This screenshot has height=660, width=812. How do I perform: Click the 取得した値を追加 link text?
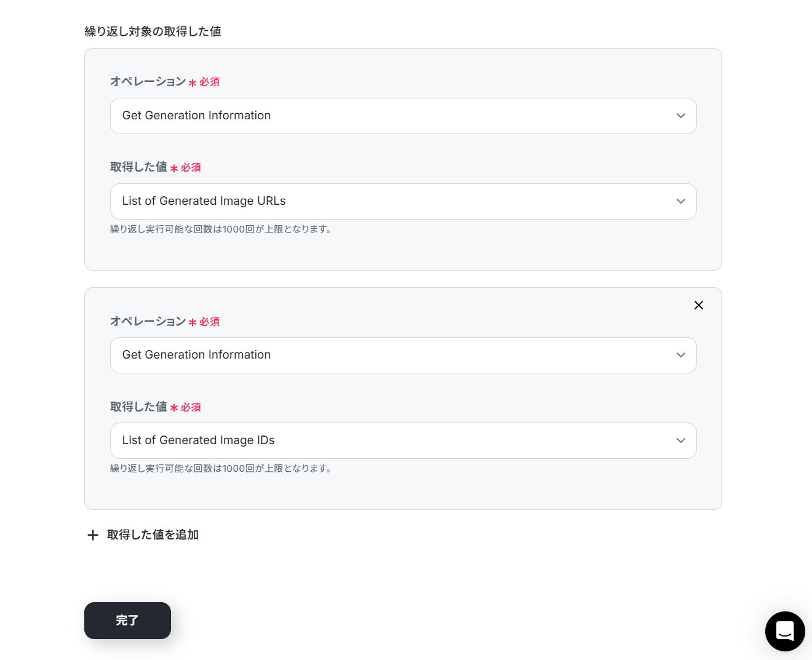click(153, 535)
